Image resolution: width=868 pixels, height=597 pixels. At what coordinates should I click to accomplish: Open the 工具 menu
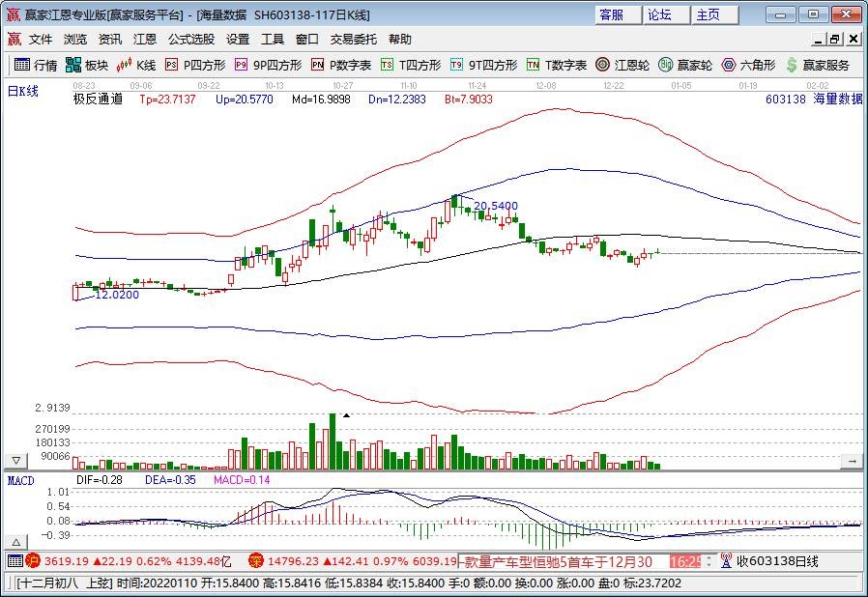pos(273,40)
